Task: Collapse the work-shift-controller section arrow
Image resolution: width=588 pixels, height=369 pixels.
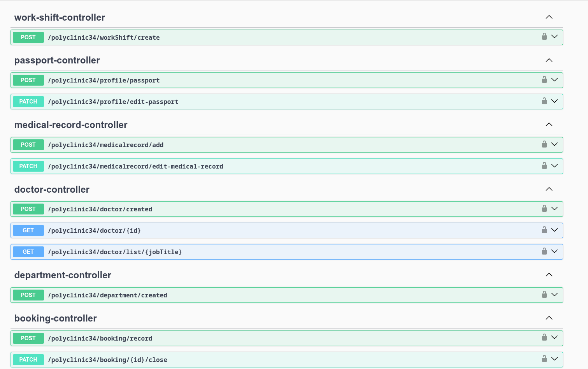Action: [549, 17]
